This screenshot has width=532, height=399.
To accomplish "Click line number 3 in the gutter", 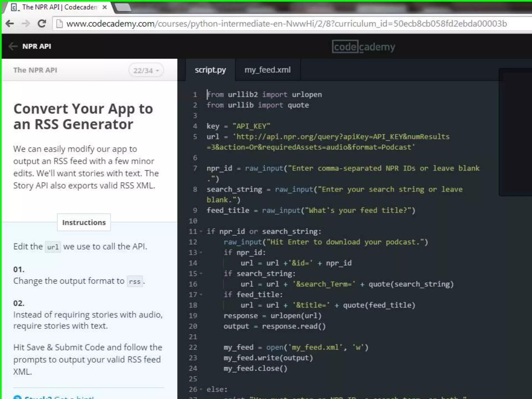I will pos(195,116).
